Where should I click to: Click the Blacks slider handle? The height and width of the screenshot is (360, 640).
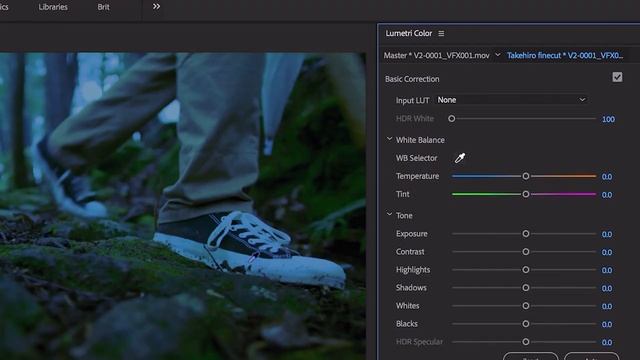(x=526, y=323)
